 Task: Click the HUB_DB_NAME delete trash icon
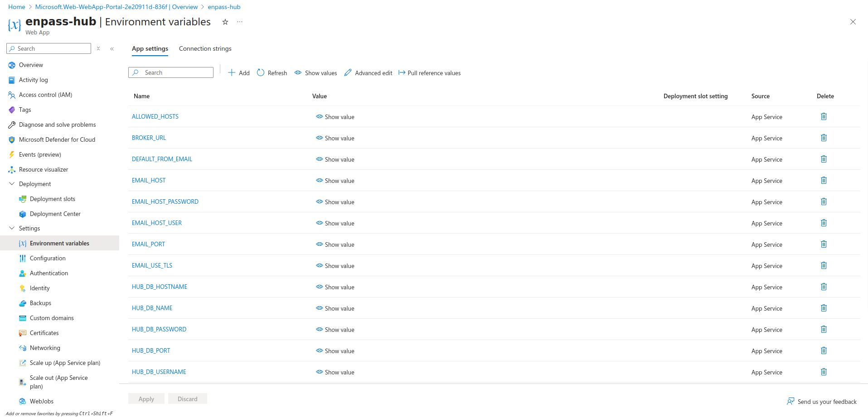click(x=824, y=308)
